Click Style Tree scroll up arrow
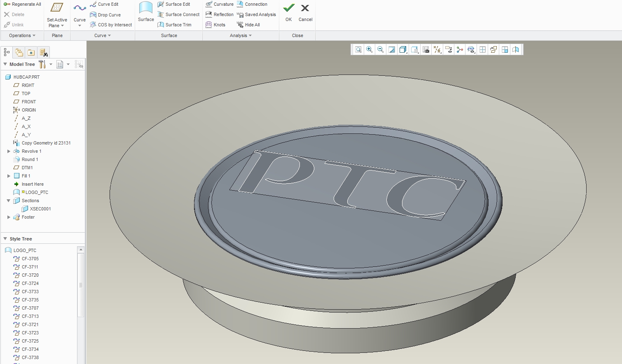 tap(81, 250)
